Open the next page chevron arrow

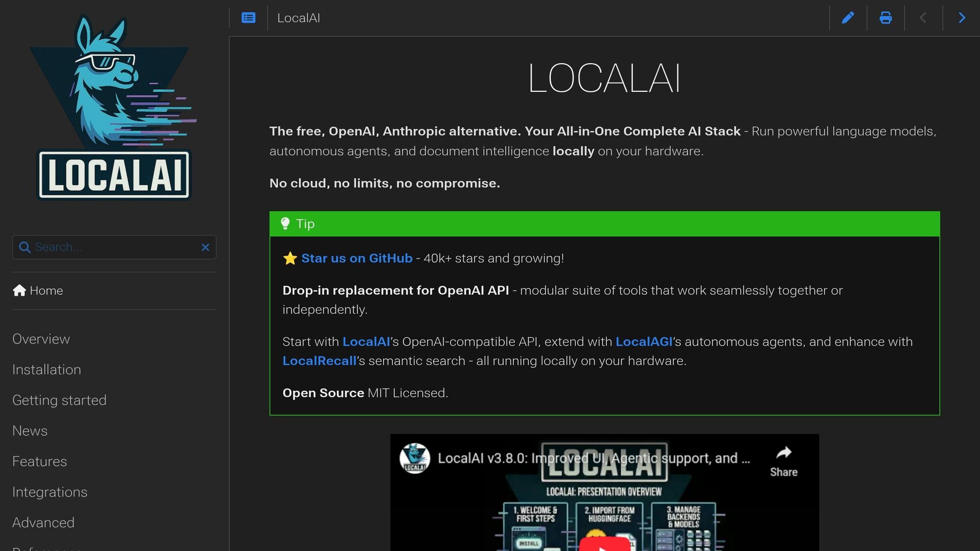pos(962,18)
